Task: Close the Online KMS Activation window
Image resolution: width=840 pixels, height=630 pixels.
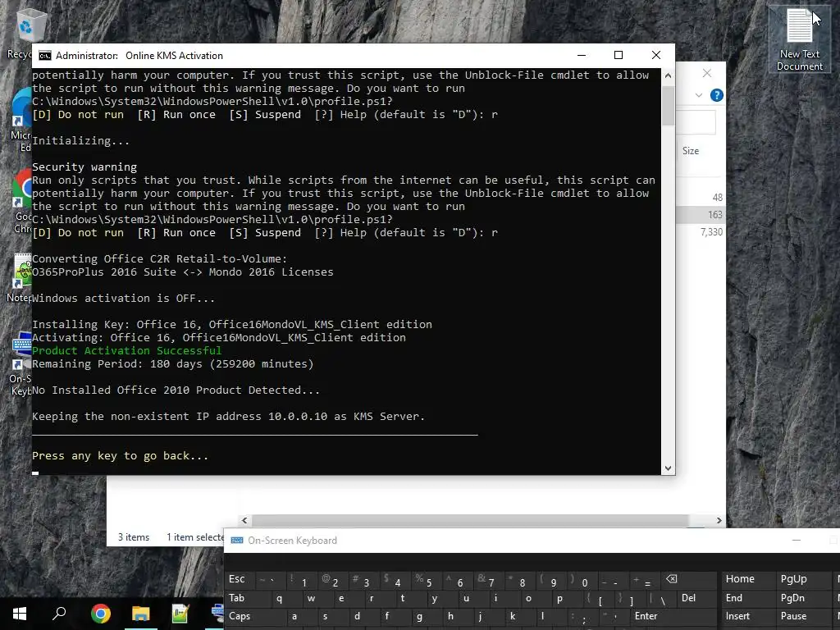Action: pos(655,55)
